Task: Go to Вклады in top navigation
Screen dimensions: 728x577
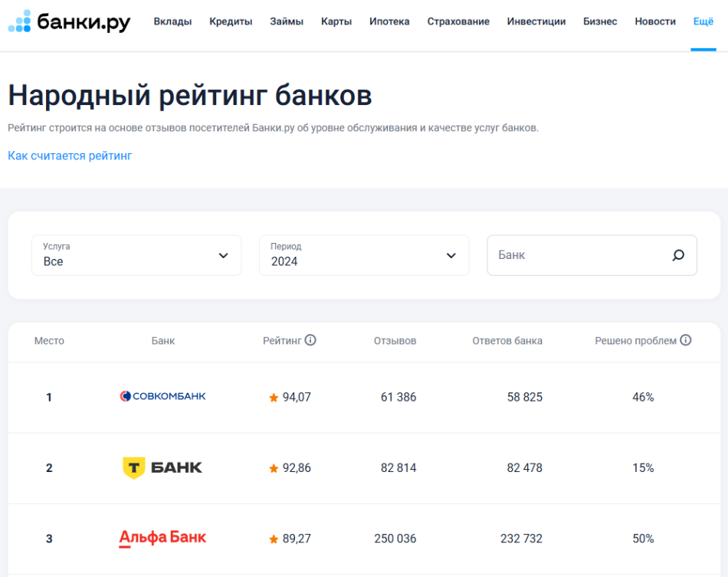Action: click(172, 21)
